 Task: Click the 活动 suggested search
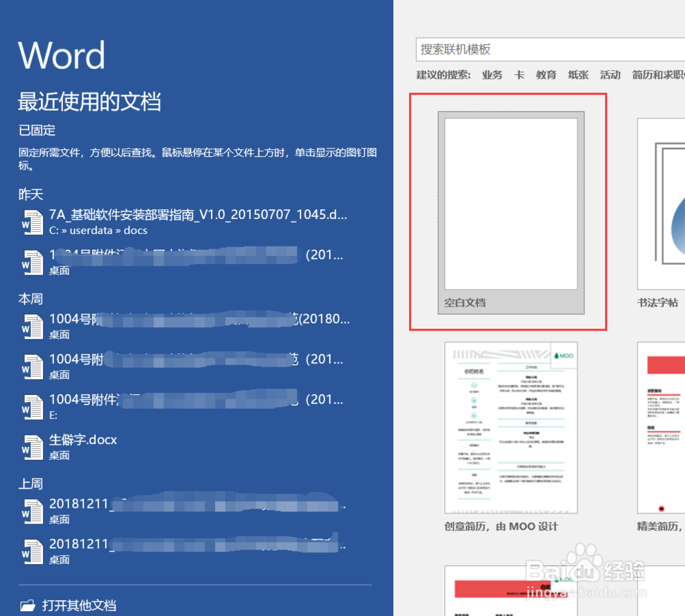point(610,75)
